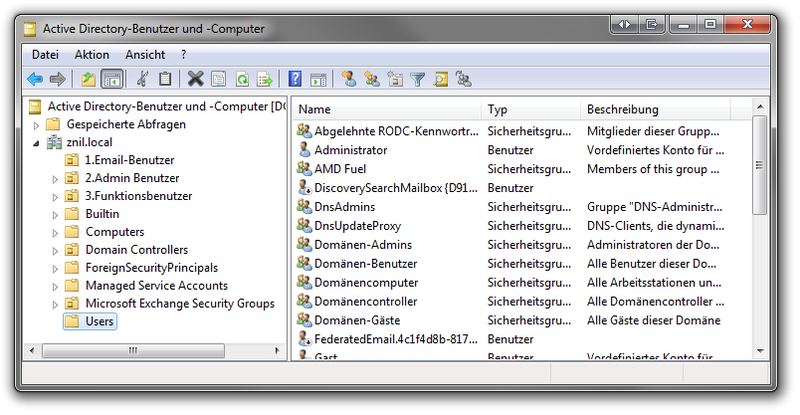This screenshot has width=800, height=415.
Task: Expand the Gespeicherte Abfragen tree node
Action: 37,125
